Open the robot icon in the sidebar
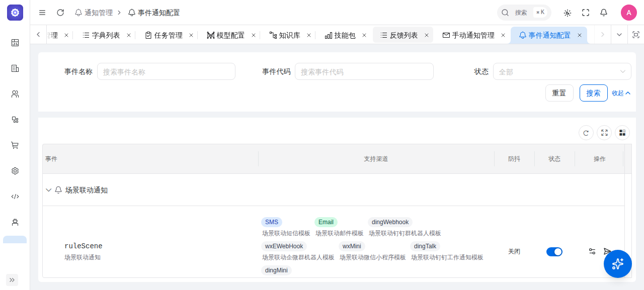The image size is (644, 290). click(15, 222)
